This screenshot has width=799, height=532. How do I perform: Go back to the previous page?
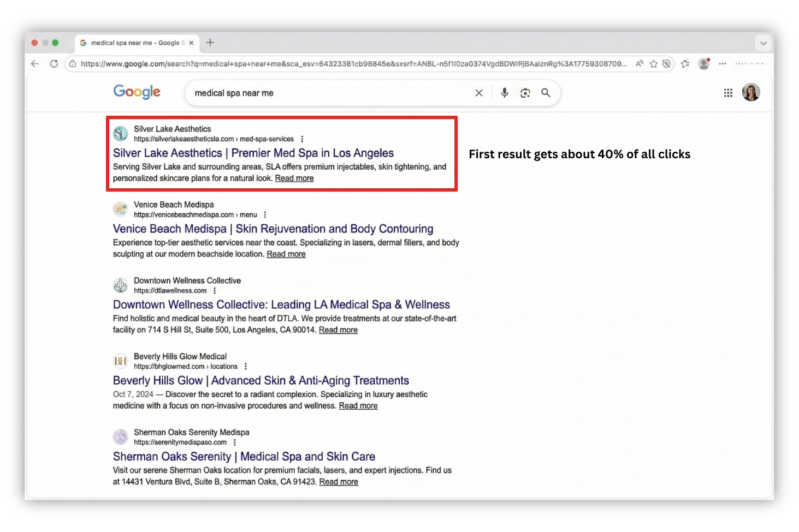point(35,64)
